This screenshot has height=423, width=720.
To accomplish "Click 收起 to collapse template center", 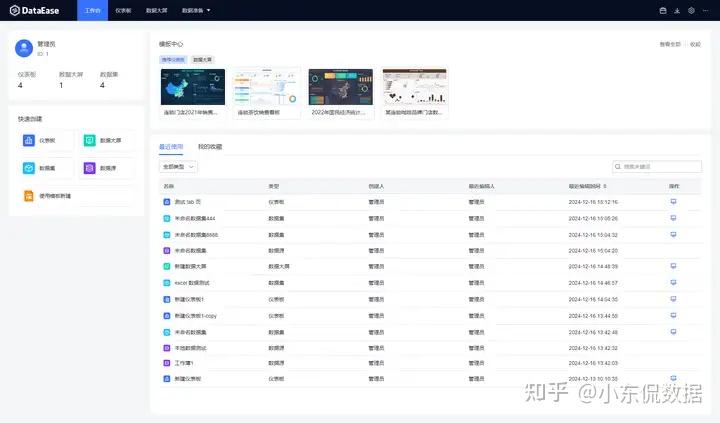I will click(x=695, y=45).
